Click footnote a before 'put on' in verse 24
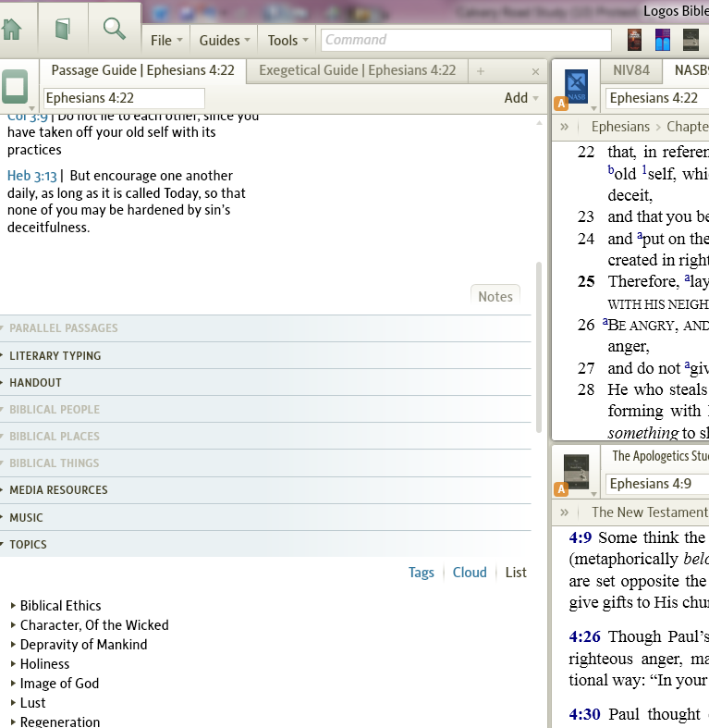 [640, 235]
